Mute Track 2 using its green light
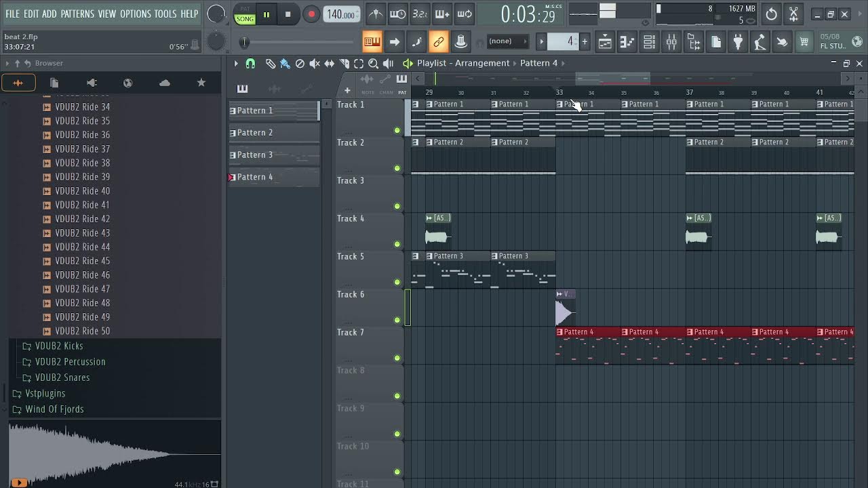Viewport: 868px width, 488px height. click(397, 168)
